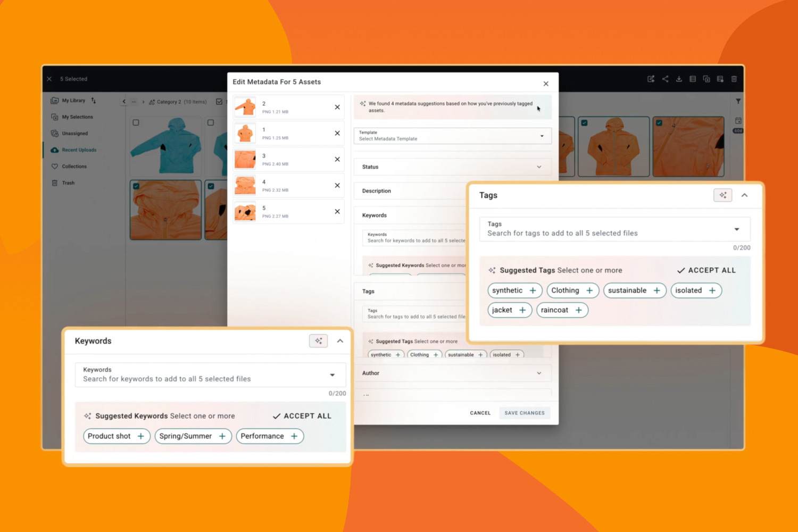
Task: Close the Edit Metadata dialog
Action: [546, 84]
